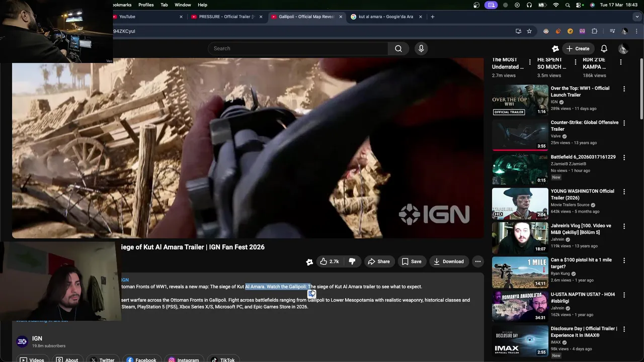Open Siri from the menu bar
This screenshot has height=362, width=644.
[592, 5]
